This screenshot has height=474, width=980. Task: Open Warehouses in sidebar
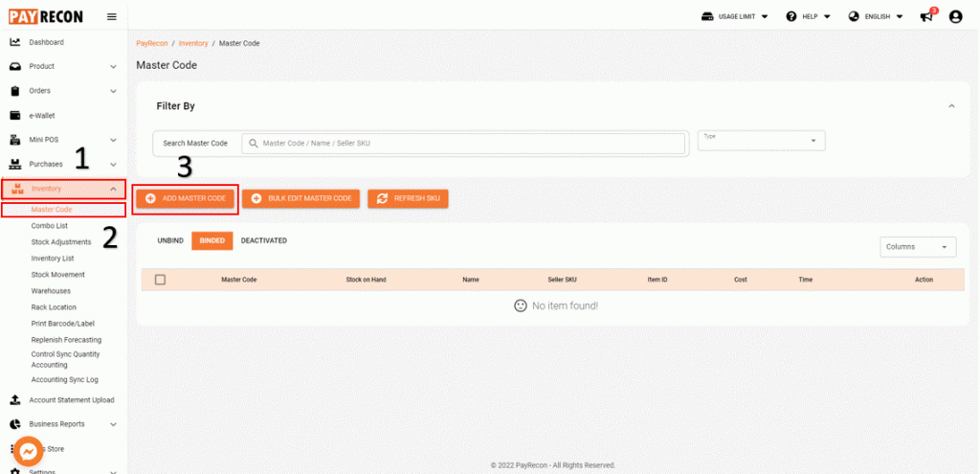tap(51, 291)
